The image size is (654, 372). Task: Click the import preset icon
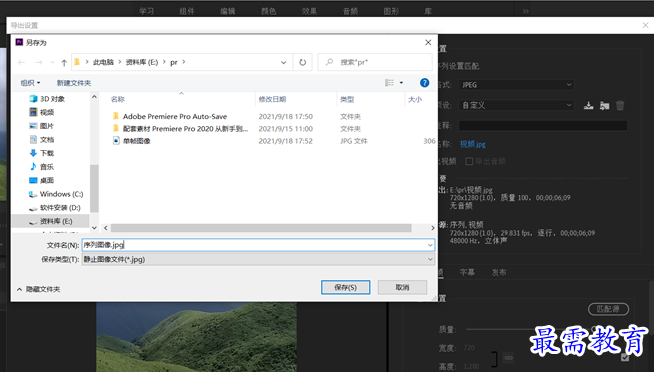pos(604,106)
